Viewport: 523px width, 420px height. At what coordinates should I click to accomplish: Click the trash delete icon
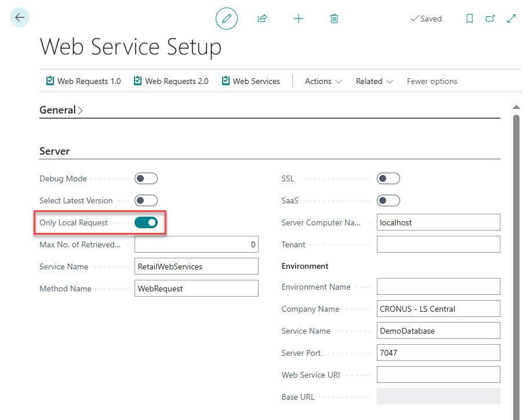pyautogui.click(x=334, y=19)
